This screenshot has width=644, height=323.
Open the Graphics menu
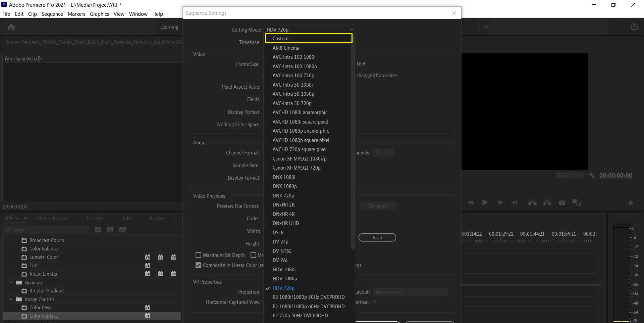(x=99, y=14)
